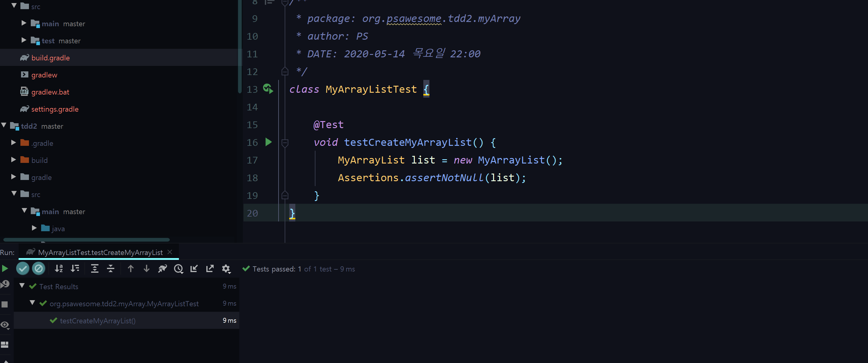The image size is (868, 363).
Task: Expand the .gradle folder in project tree
Action: point(13,143)
